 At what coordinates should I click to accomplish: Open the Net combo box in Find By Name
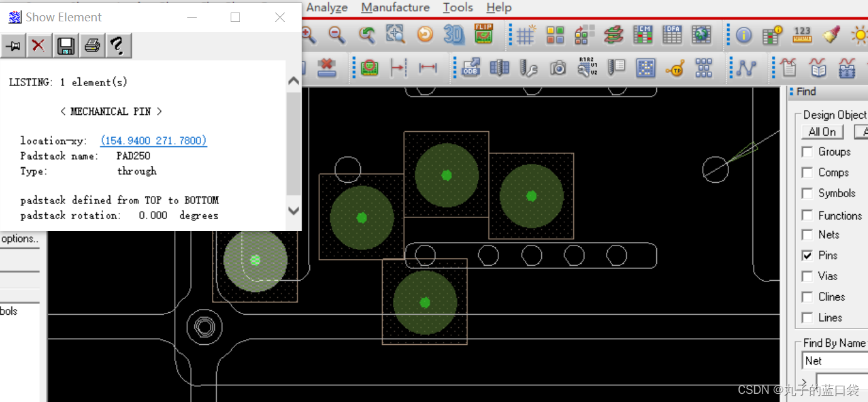pyautogui.click(x=835, y=361)
